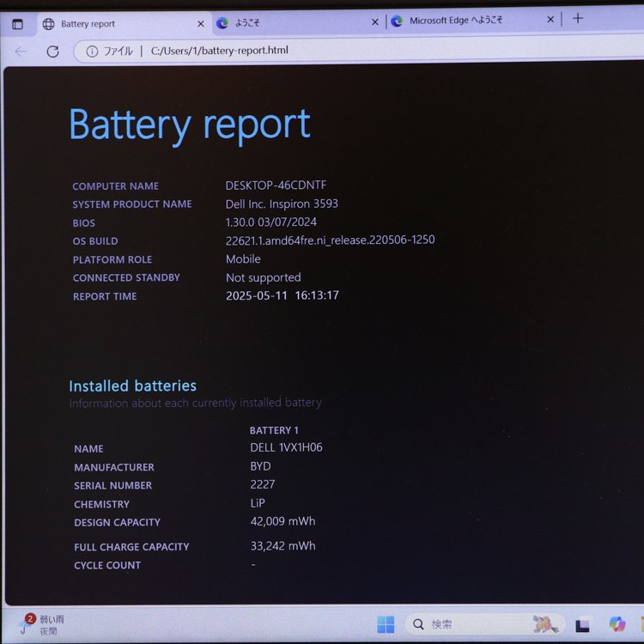Click the Edge logo on the Microsoft Edge へようこそ tab
The image size is (644, 644).
(397, 21)
